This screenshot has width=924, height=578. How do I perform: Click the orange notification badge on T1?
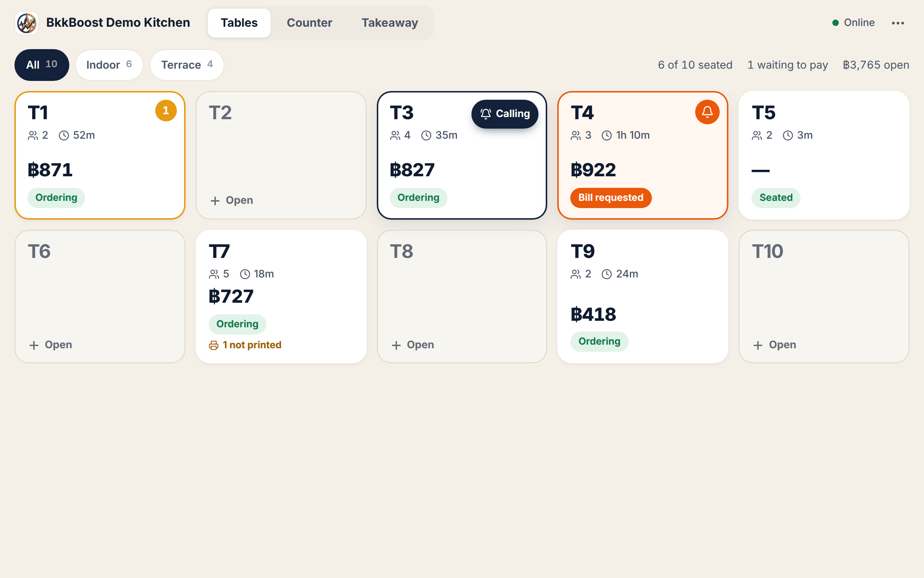pyautogui.click(x=166, y=111)
